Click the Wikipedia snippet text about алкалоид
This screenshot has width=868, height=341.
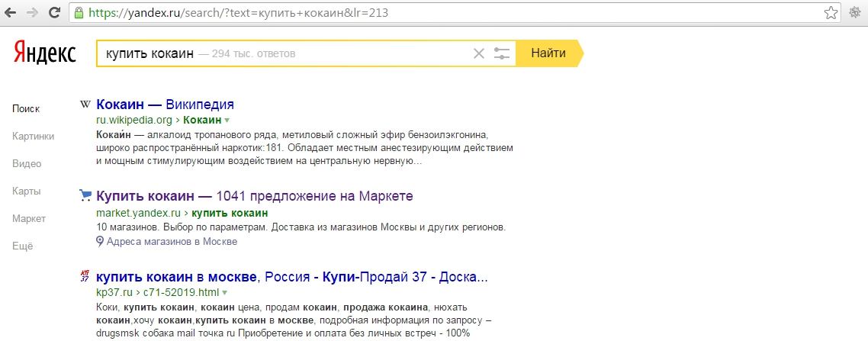[x=304, y=149]
